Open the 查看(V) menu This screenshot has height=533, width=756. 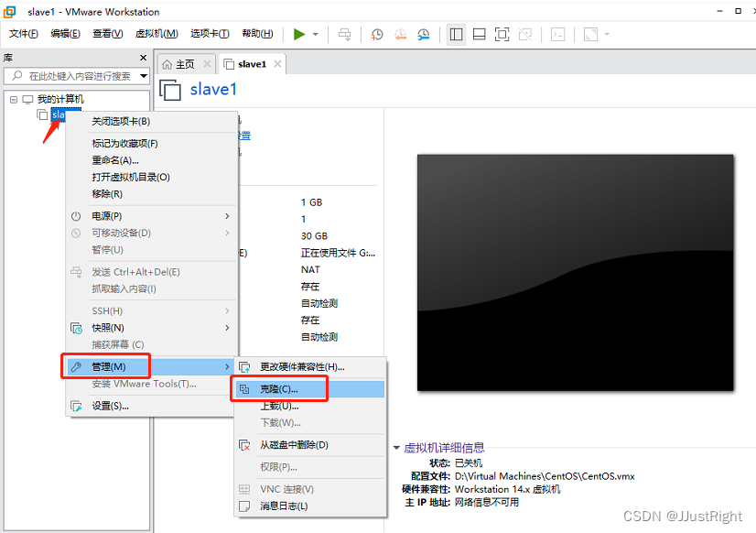click(107, 33)
